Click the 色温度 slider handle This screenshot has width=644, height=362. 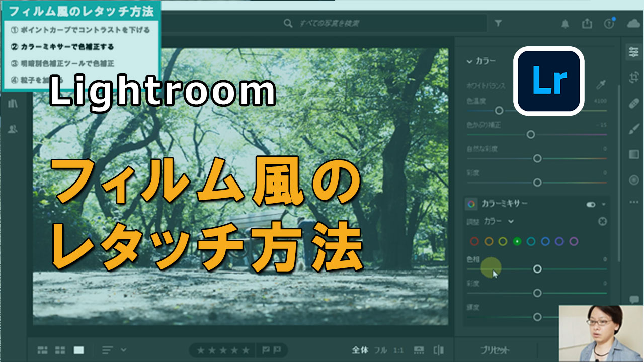pyautogui.click(x=499, y=110)
